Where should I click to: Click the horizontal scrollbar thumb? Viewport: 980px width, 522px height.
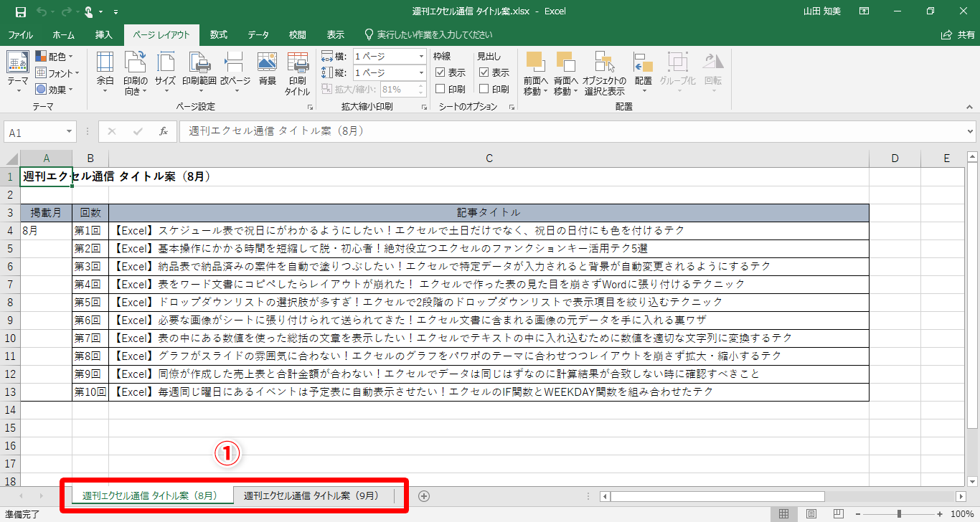tap(717, 496)
